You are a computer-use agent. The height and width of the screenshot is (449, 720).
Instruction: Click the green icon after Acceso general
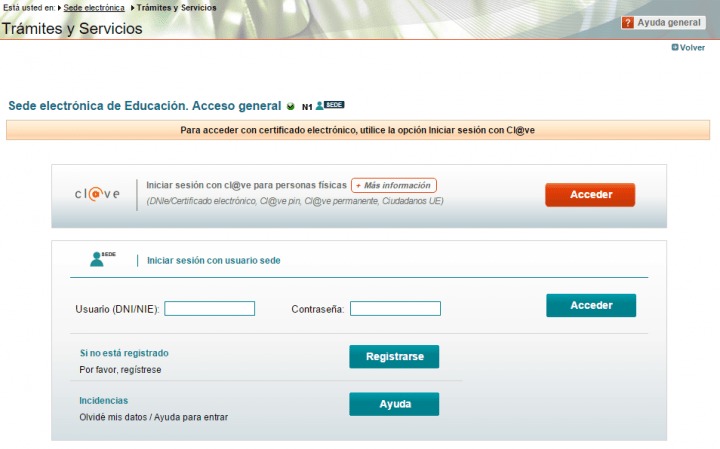(290, 106)
